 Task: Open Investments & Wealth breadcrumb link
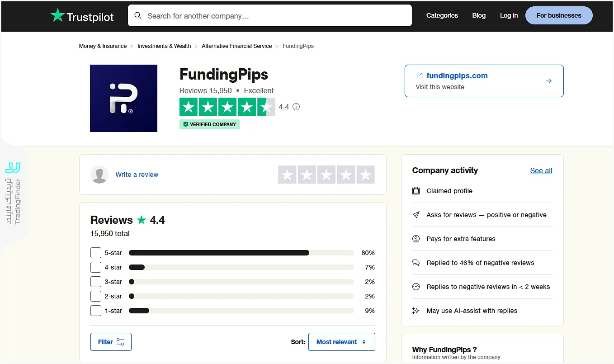(164, 46)
